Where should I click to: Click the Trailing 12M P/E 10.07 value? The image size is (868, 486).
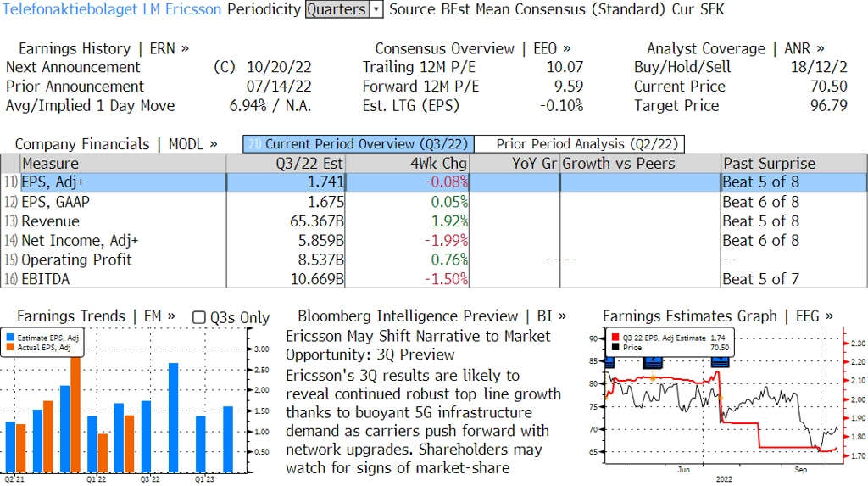pos(565,67)
